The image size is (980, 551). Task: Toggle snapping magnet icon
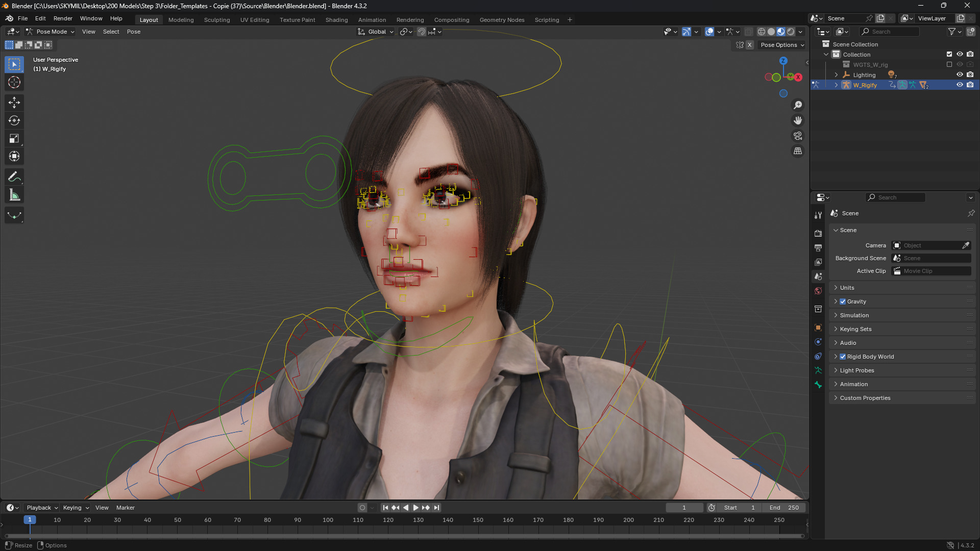[x=422, y=32]
